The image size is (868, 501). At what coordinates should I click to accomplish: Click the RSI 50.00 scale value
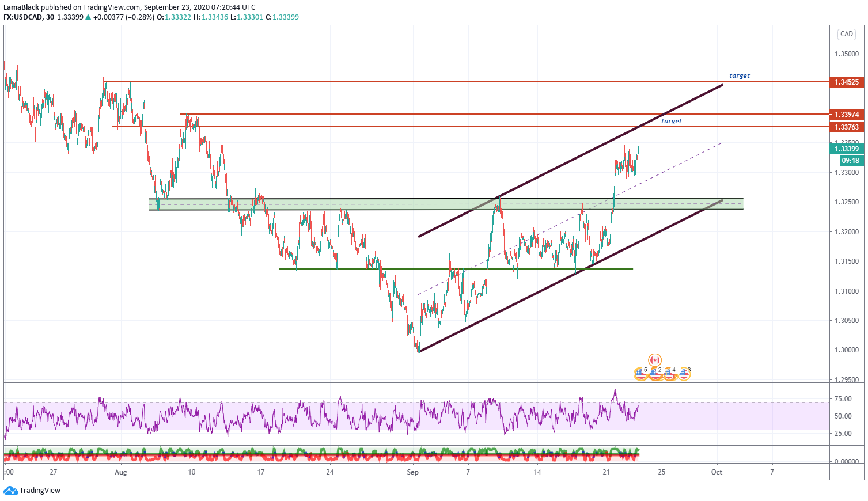pos(843,416)
